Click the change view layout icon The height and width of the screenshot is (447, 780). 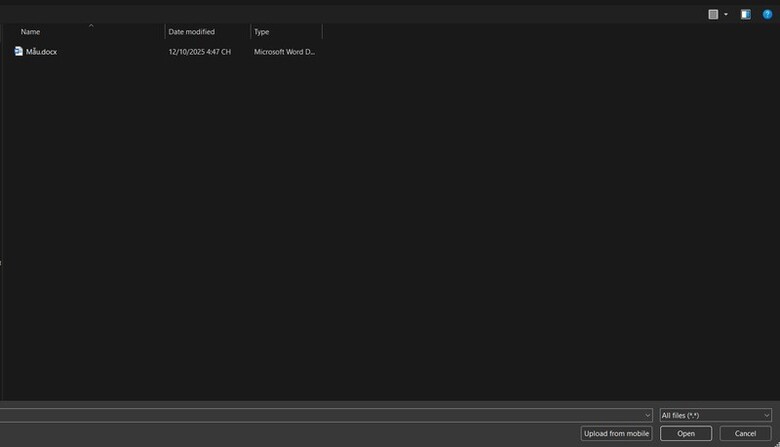(x=713, y=14)
